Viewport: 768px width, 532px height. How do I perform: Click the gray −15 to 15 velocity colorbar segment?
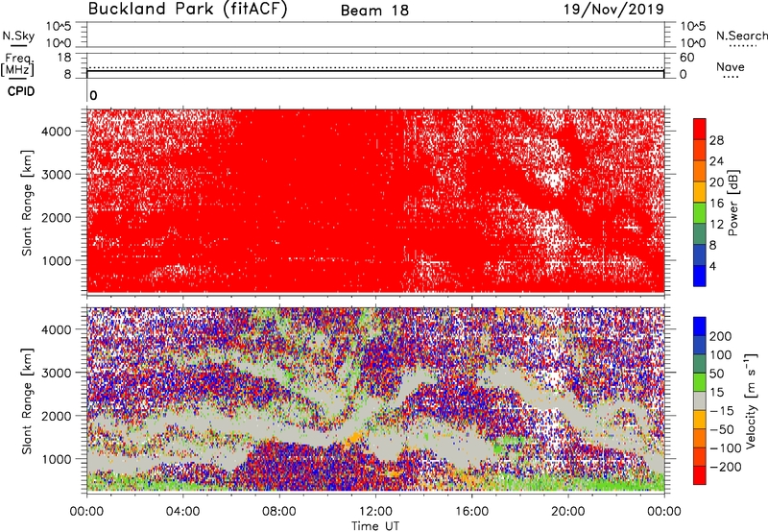click(700, 400)
